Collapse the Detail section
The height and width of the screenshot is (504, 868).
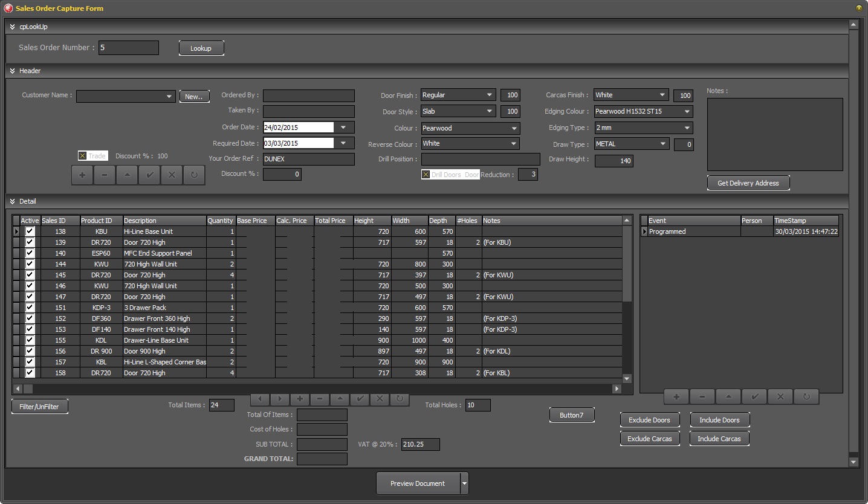point(13,201)
